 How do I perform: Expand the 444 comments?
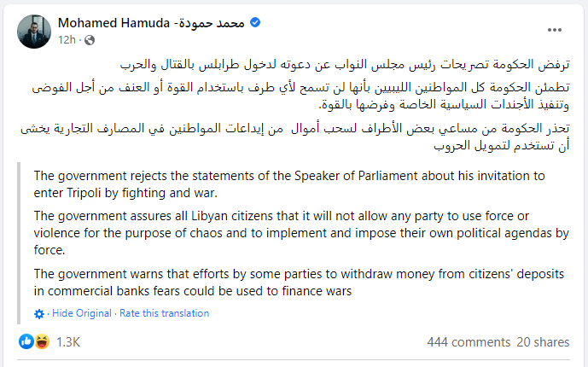click(x=469, y=342)
